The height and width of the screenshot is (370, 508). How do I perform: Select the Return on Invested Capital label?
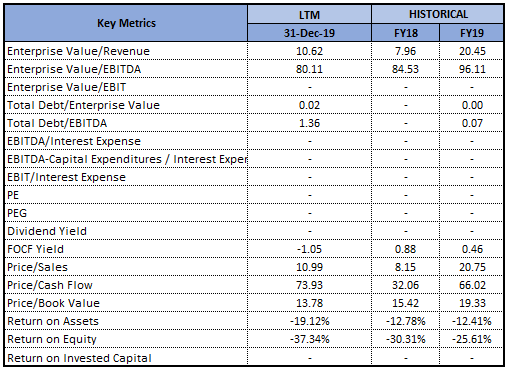(79, 358)
